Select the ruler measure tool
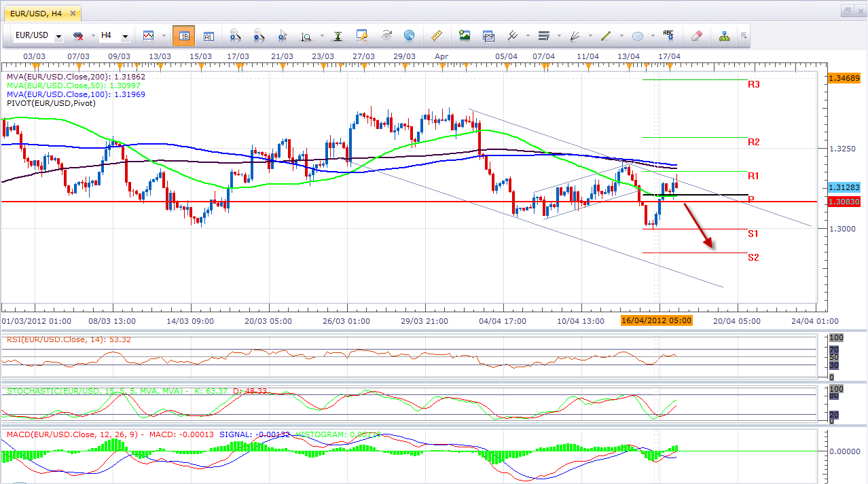Image resolution: width=868 pixels, height=484 pixels. [x=437, y=35]
